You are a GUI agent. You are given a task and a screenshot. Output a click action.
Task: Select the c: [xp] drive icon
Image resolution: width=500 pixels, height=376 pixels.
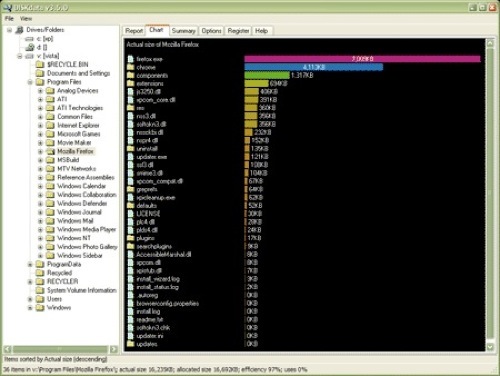(x=29, y=39)
